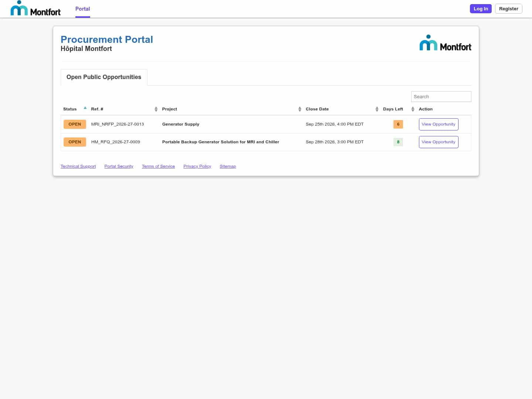Click the Hôpital Montfort subtitle

point(86,49)
